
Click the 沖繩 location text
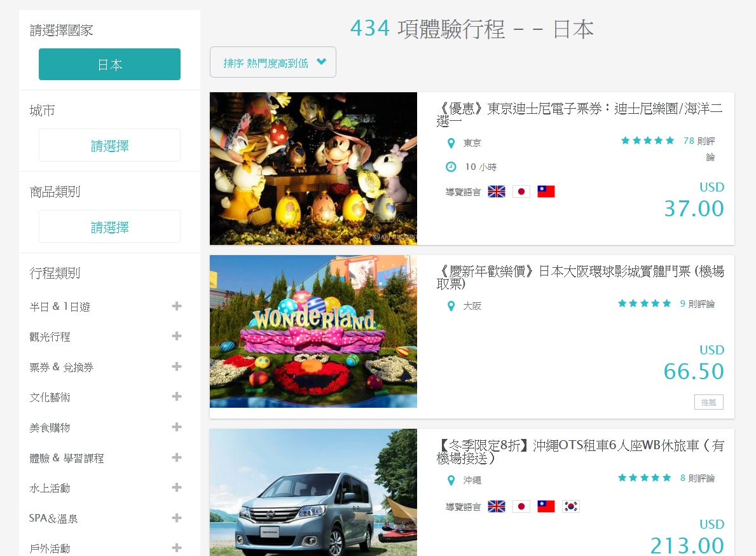pyautogui.click(x=472, y=480)
